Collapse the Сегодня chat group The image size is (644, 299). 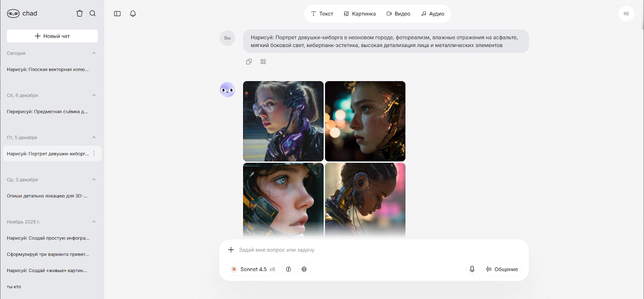tap(94, 53)
